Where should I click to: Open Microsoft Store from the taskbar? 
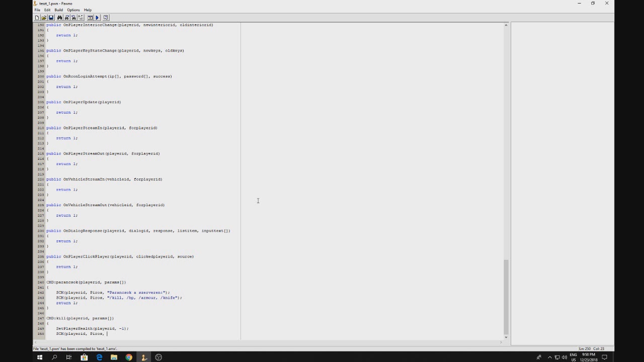84,357
